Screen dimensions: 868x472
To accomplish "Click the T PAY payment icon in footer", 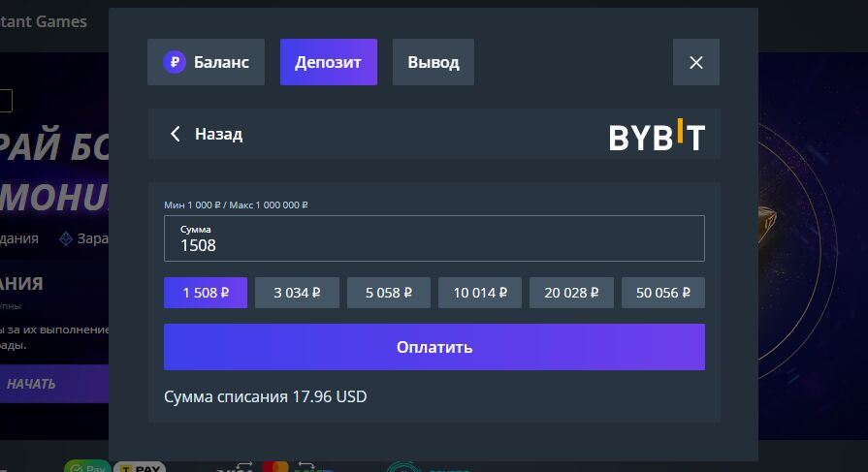I will tap(140, 467).
